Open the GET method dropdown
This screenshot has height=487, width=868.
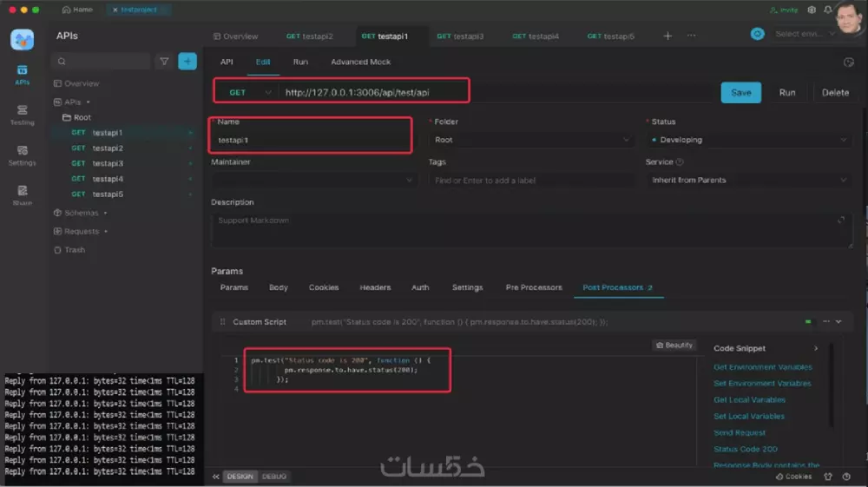[249, 92]
